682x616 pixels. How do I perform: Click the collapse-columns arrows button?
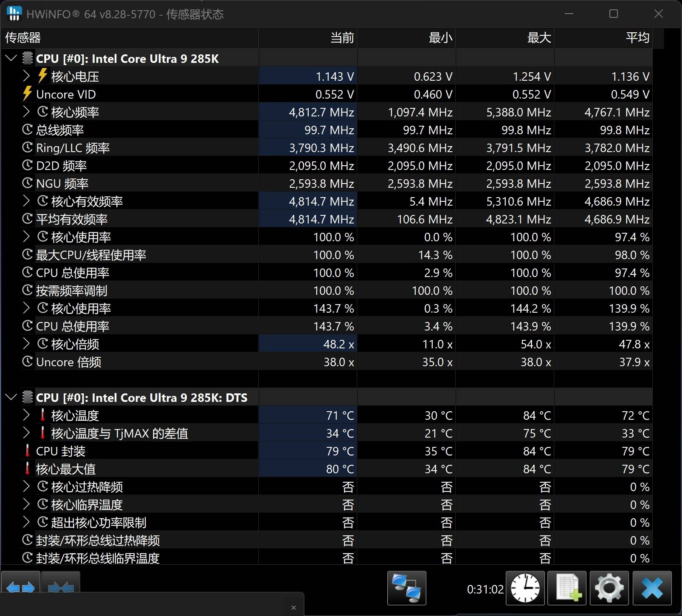61,588
